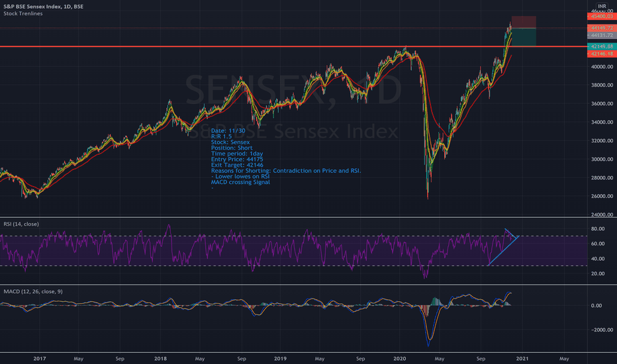617x364 pixels.
Task: Click the 26000.00 price axis label
Action: tap(602, 196)
